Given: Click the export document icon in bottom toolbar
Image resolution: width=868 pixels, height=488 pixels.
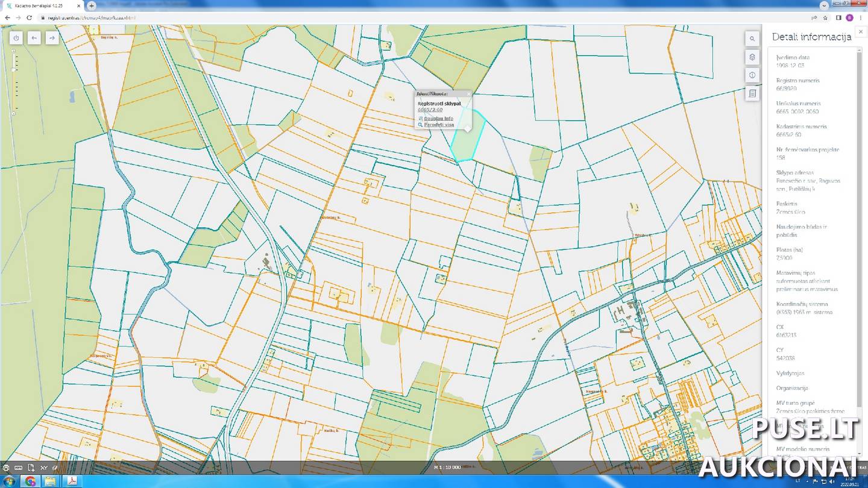Looking at the screenshot, I should click(x=31, y=468).
